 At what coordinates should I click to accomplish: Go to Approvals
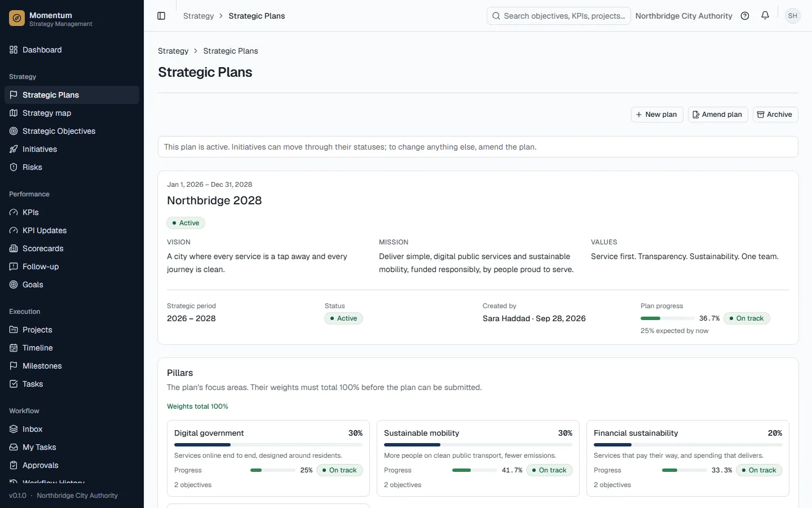pyautogui.click(x=72, y=465)
